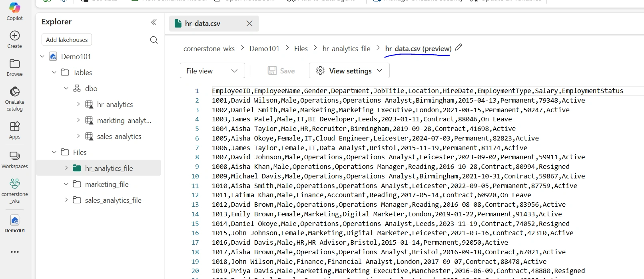The width and height of the screenshot is (644, 279).
Task: Expand the sales_analytics_file folder
Action: coord(66,200)
